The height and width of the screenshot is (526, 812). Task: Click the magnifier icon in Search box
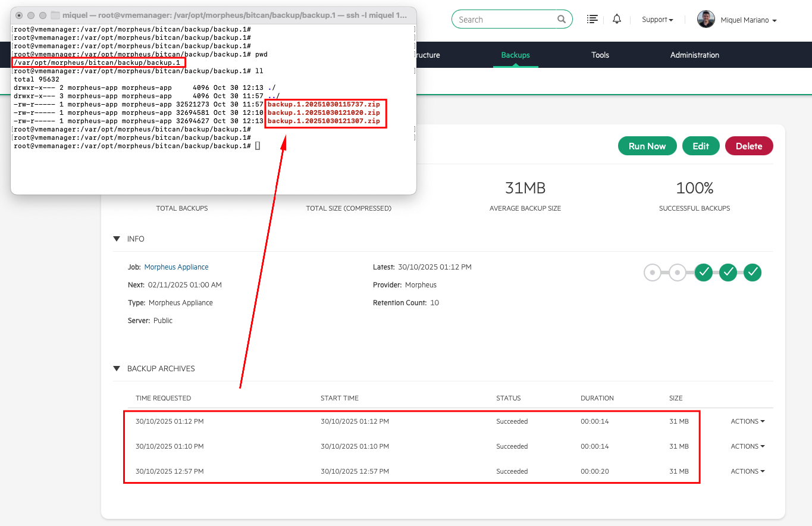point(561,20)
